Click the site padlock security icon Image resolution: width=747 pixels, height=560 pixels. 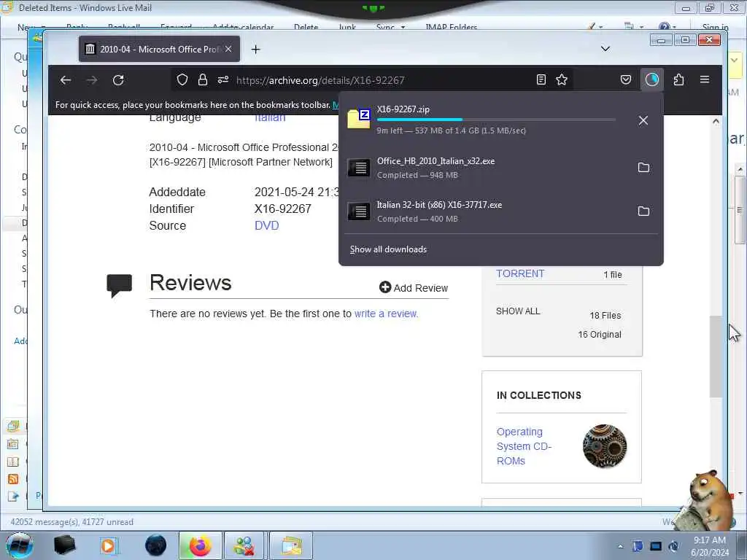click(x=203, y=79)
